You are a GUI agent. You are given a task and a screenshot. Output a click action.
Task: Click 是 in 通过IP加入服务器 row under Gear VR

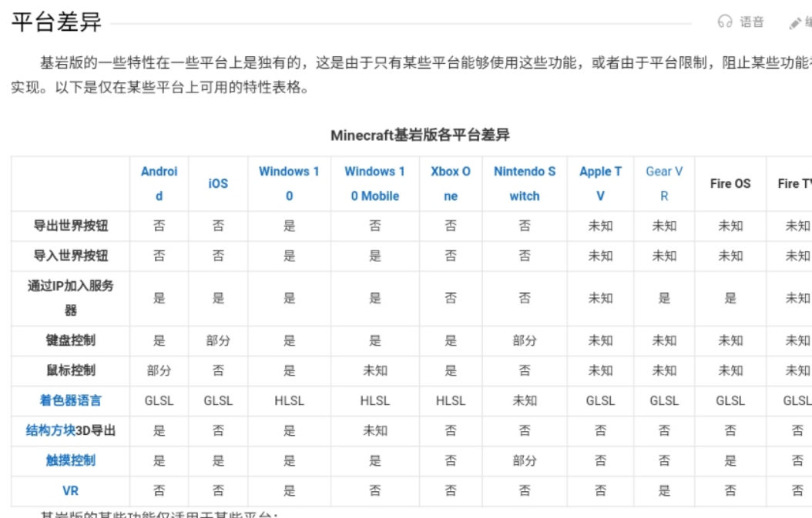click(664, 298)
